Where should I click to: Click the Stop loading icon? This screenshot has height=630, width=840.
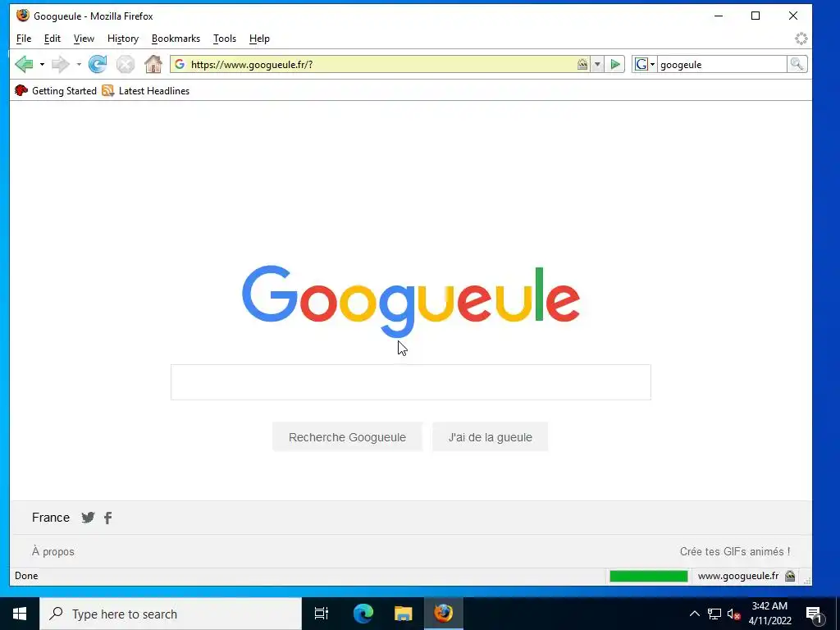coord(126,64)
